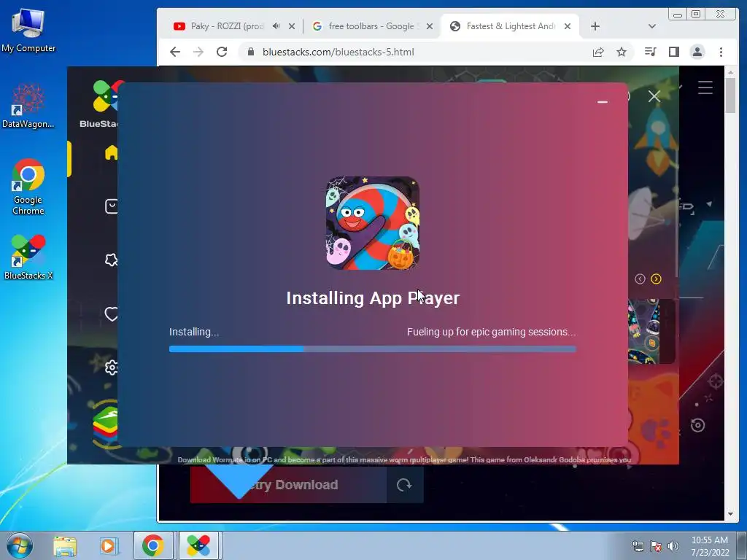Close the BlueStacks X window
Screen dimensions: 747x560
pyautogui.click(x=654, y=97)
